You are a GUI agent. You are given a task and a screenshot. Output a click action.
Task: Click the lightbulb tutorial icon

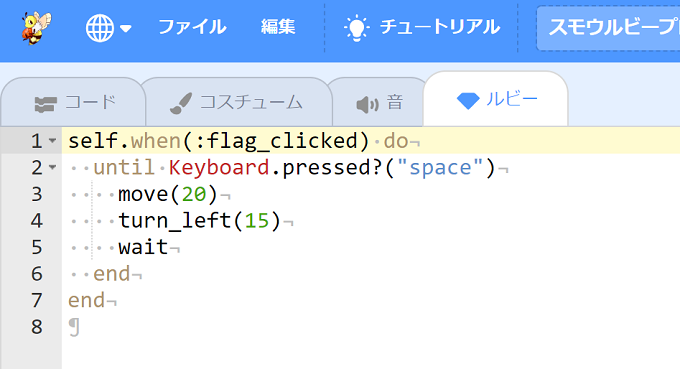pos(356,28)
